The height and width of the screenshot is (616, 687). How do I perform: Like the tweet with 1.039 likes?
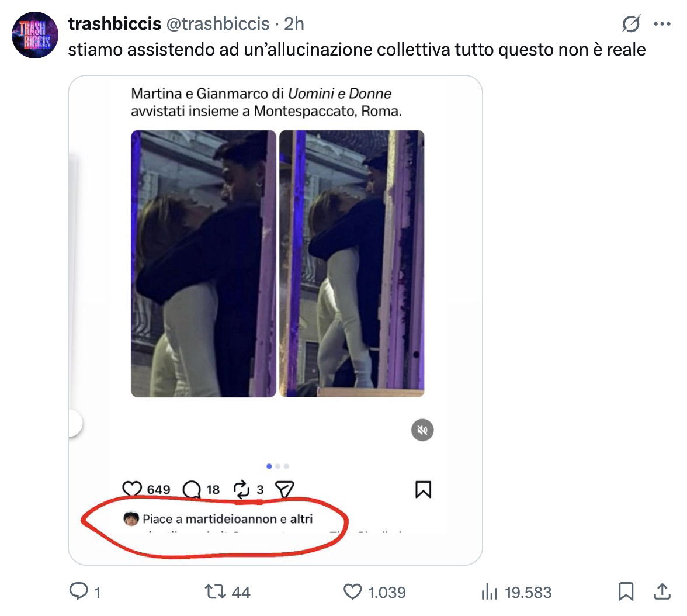pyautogui.click(x=352, y=592)
